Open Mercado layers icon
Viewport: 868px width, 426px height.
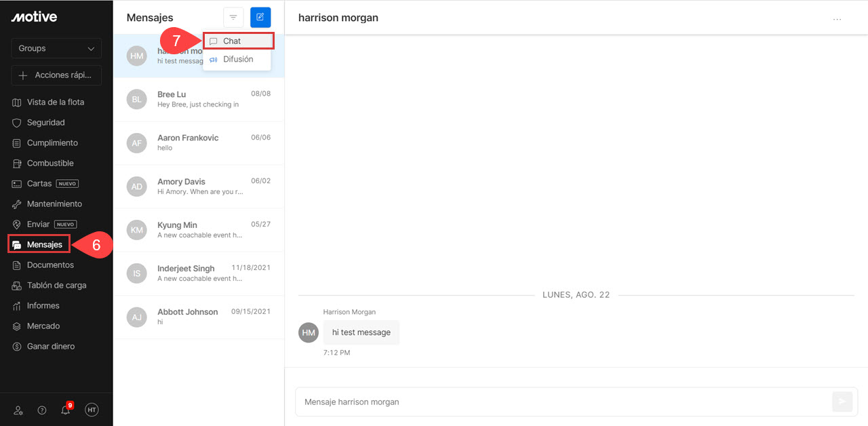pos(18,326)
